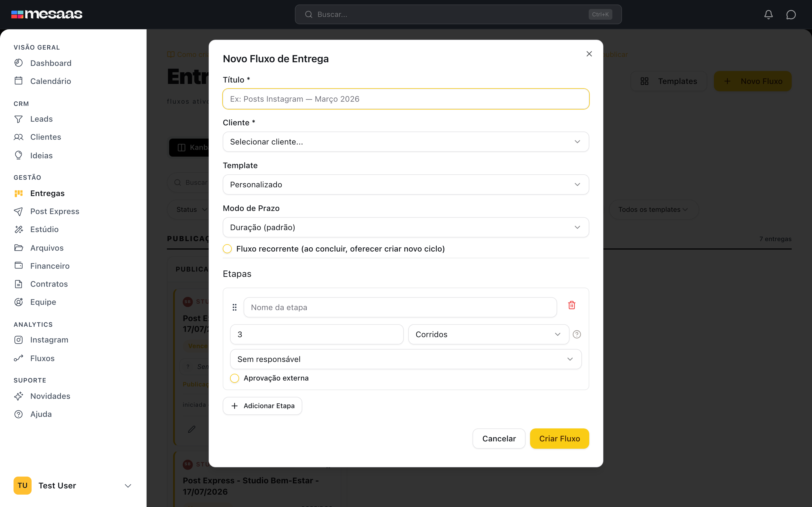
Task: Grab the stage drag handle dots
Action: (x=235, y=307)
